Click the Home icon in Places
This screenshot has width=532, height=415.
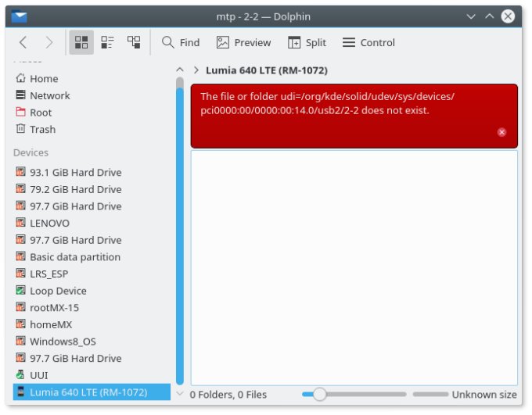(20, 78)
